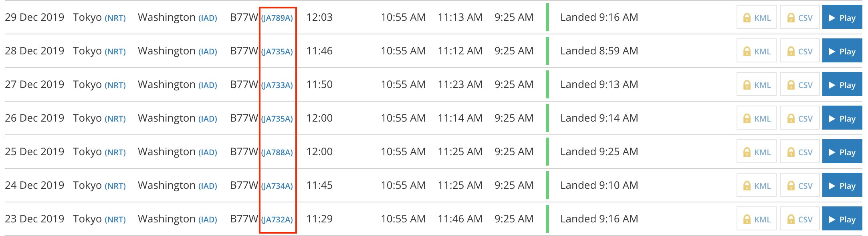
Task: Open aircraft registration JA788A link
Action: [x=277, y=152]
